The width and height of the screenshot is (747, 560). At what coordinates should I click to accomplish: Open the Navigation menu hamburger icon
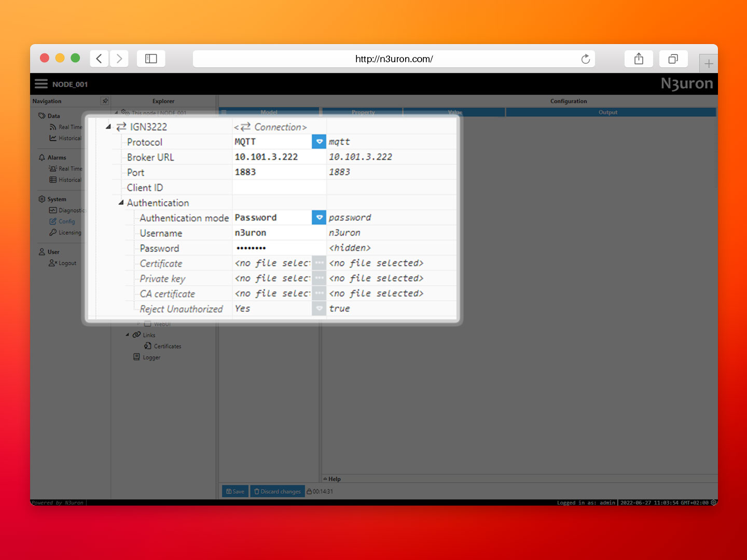tap(41, 83)
